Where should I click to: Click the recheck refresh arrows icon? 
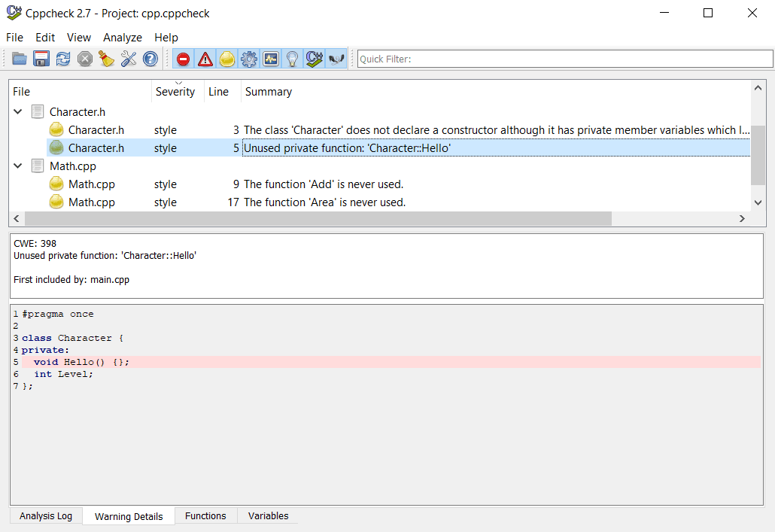tap(63, 59)
